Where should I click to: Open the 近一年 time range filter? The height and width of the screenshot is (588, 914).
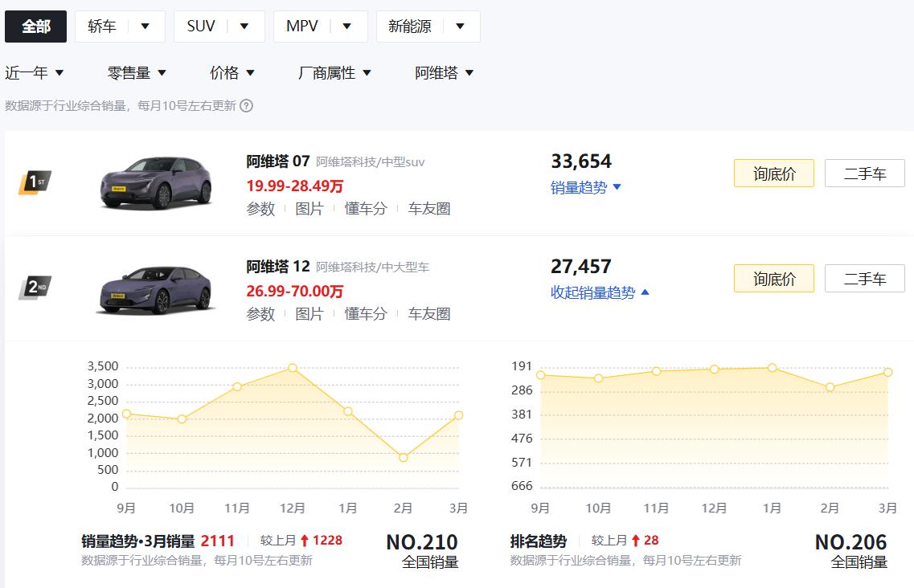34,73
